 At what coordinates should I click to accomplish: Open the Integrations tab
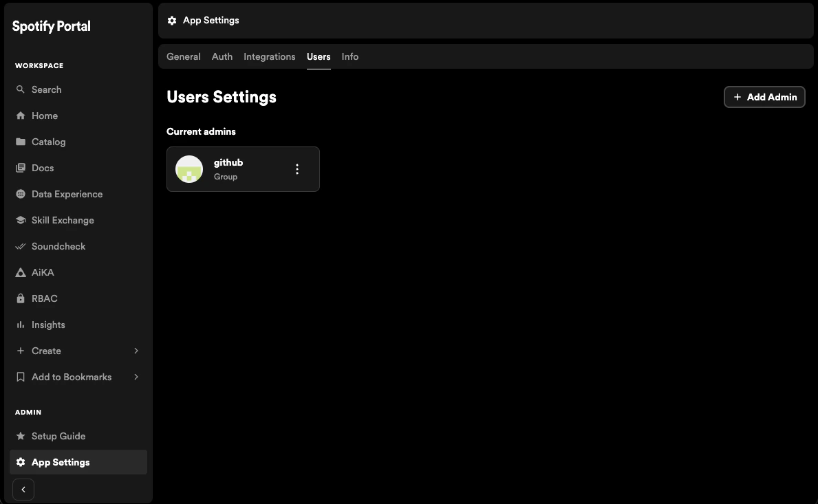click(269, 57)
